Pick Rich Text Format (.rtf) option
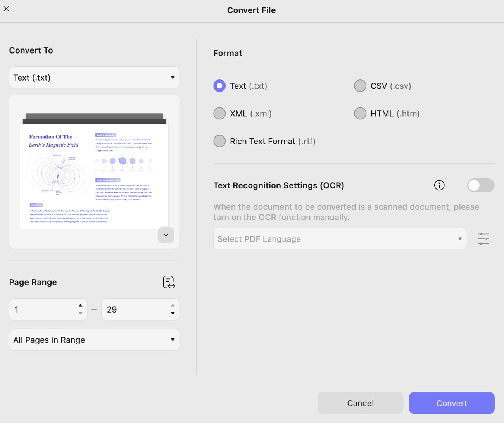This screenshot has height=423, width=504. click(x=219, y=141)
